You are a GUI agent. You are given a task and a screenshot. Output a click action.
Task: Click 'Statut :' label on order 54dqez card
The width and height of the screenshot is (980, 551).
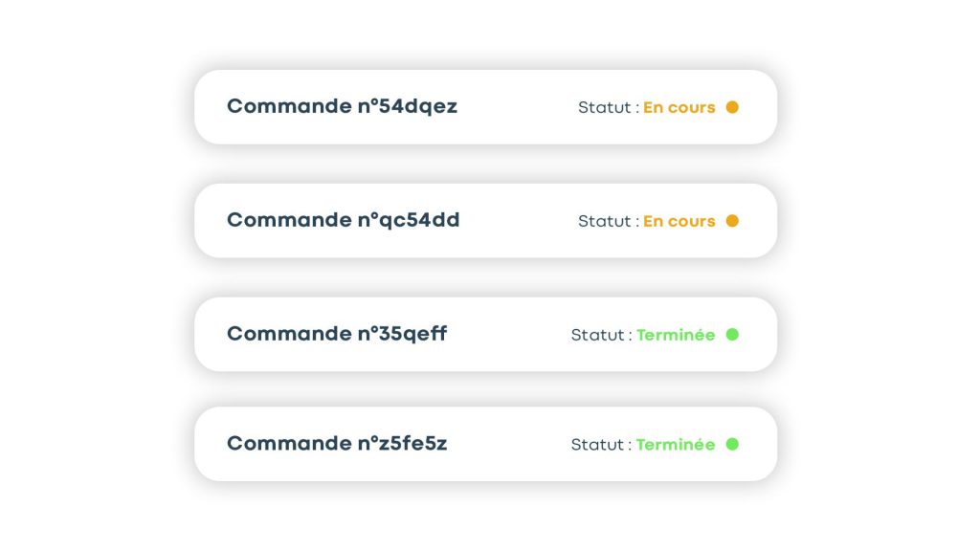[608, 108]
